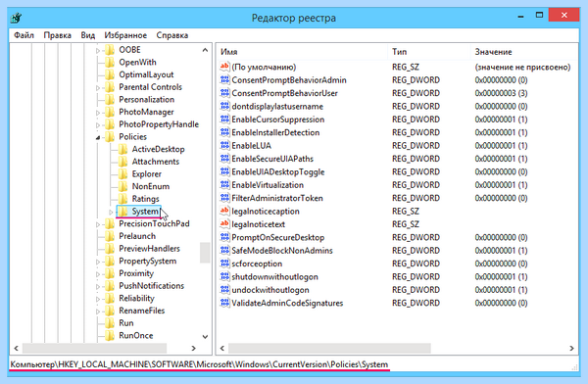This screenshot has height=384, width=588.
Task: Expand the PhotoManager key
Action: point(98,113)
